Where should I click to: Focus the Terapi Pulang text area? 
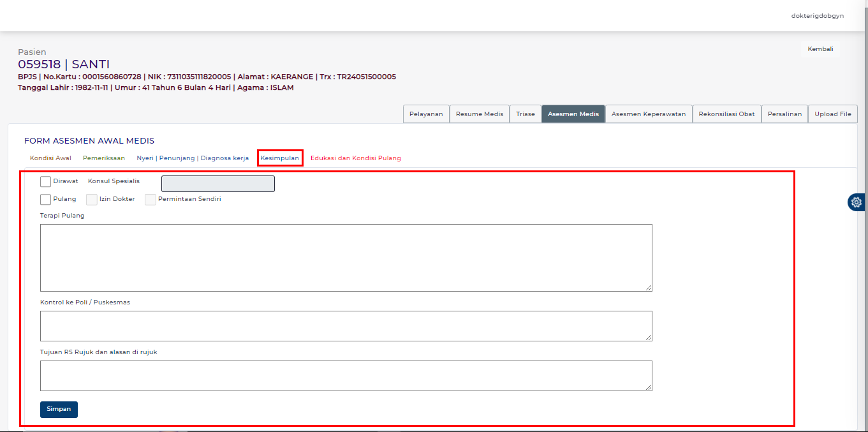[x=346, y=258]
